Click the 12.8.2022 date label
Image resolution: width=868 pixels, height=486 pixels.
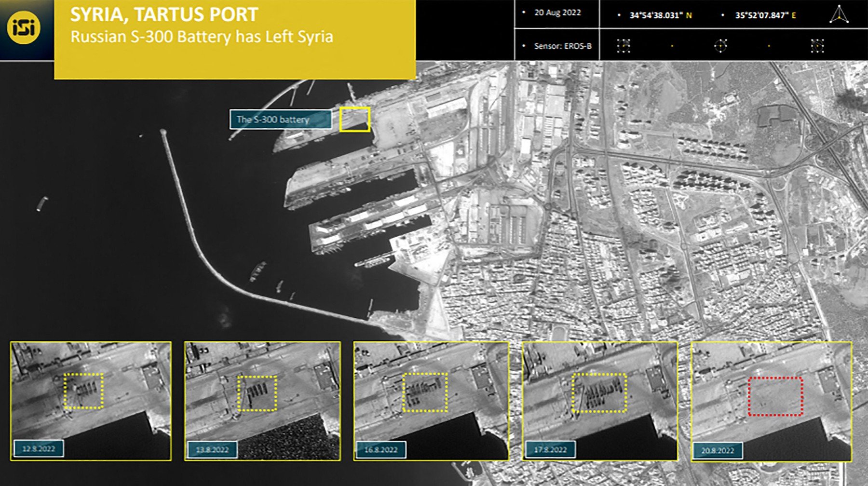(39, 448)
